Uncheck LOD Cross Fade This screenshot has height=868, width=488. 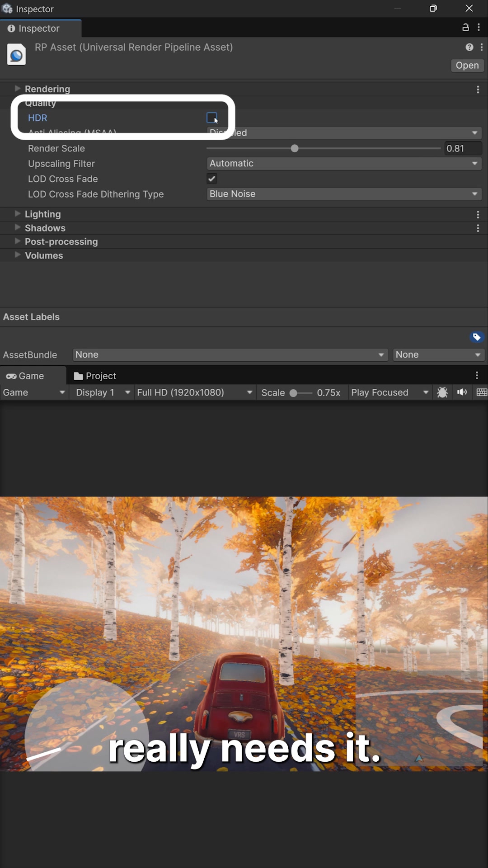(x=211, y=179)
